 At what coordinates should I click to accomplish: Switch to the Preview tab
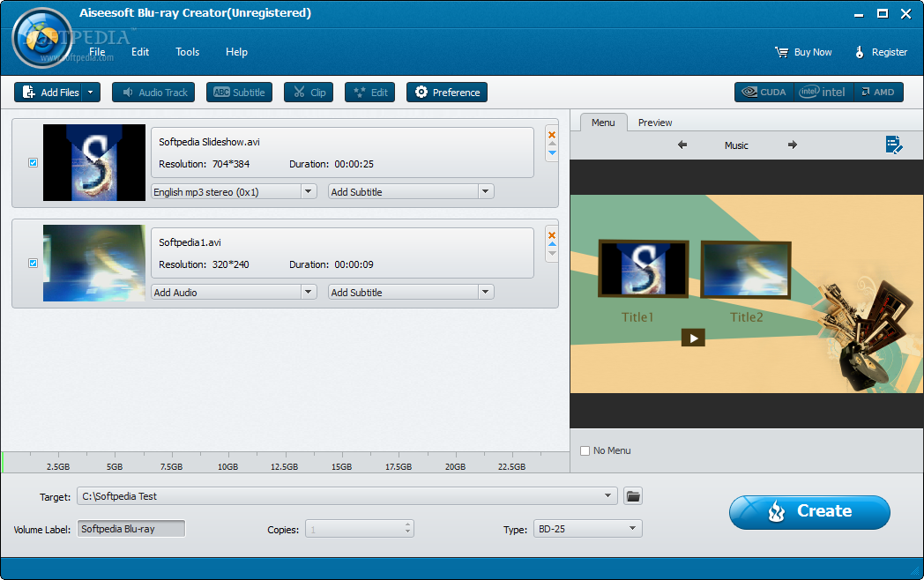[655, 122]
